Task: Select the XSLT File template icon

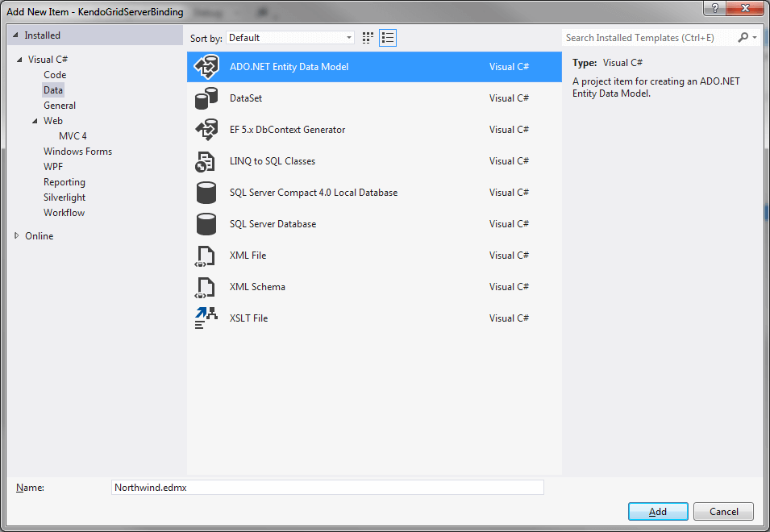Action: click(x=206, y=318)
